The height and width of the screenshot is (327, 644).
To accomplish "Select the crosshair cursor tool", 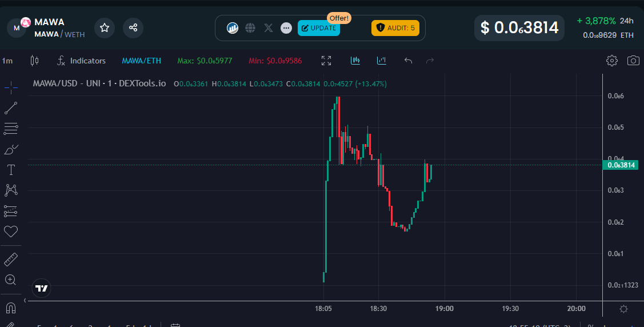I will click(x=11, y=87).
